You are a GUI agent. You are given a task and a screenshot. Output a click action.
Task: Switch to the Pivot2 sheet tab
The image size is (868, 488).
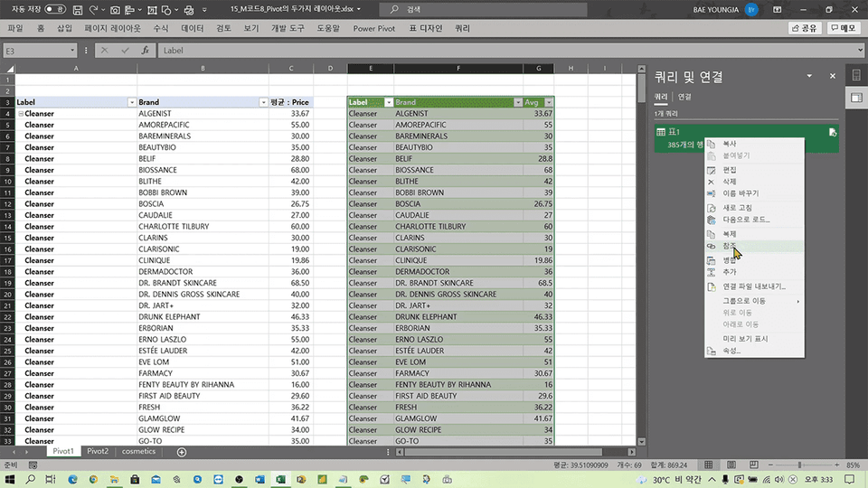(x=98, y=452)
